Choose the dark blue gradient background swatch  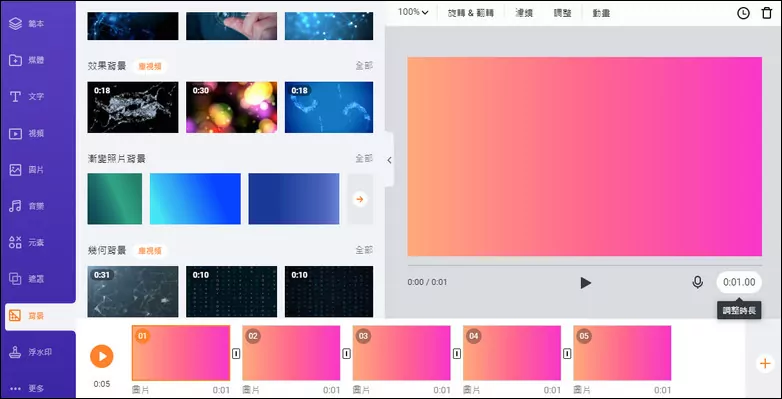[x=294, y=199]
